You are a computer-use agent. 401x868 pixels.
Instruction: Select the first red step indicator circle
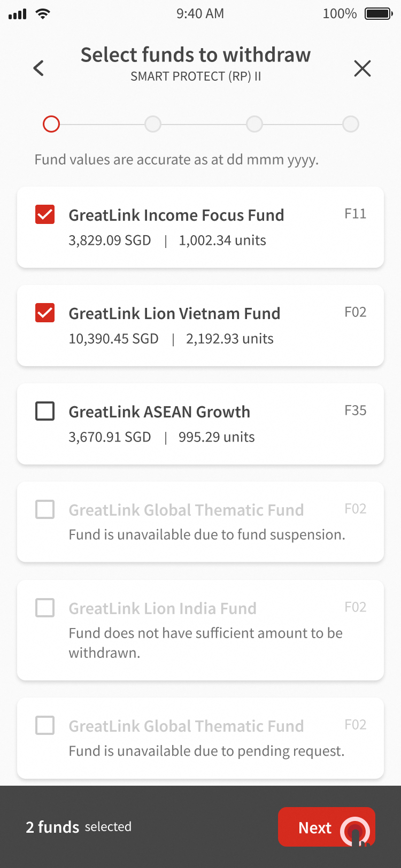coord(51,124)
